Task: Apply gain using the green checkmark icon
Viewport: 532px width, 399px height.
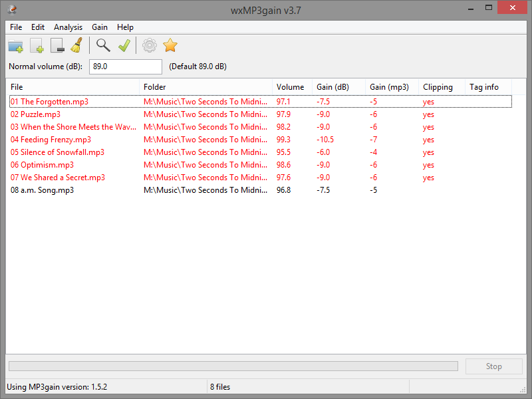Action: tap(124, 45)
